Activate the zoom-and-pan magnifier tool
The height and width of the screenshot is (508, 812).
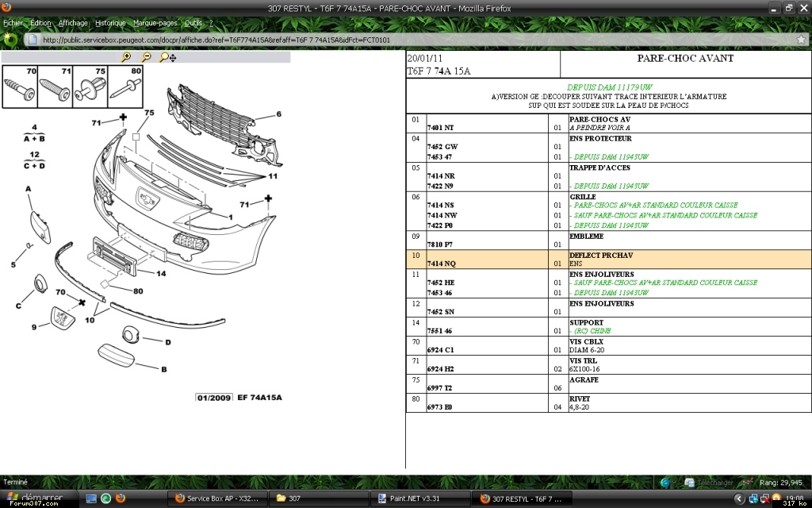[x=168, y=57]
